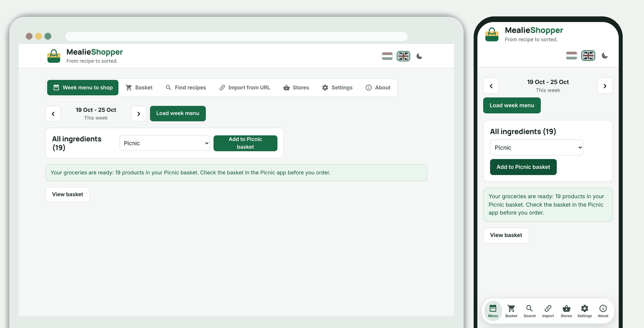
Task: Open the Picnic store dropdown in desktop view
Action: click(x=165, y=143)
